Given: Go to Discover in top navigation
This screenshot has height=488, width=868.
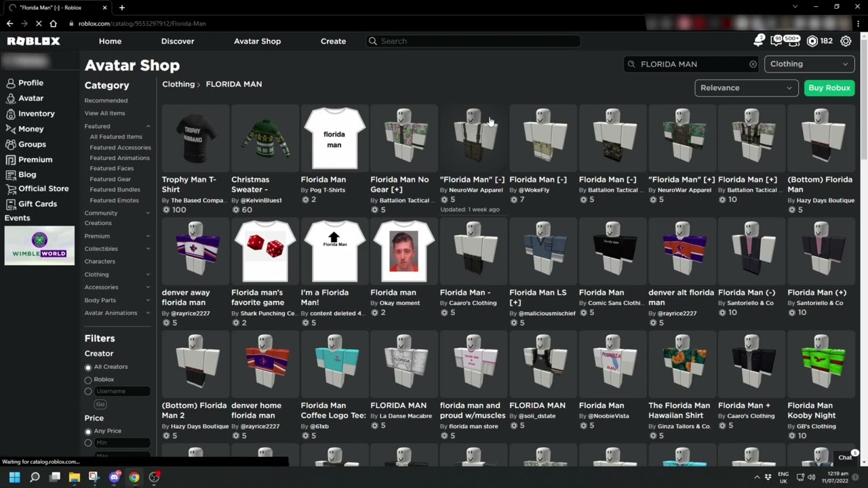Looking at the screenshot, I should [178, 41].
